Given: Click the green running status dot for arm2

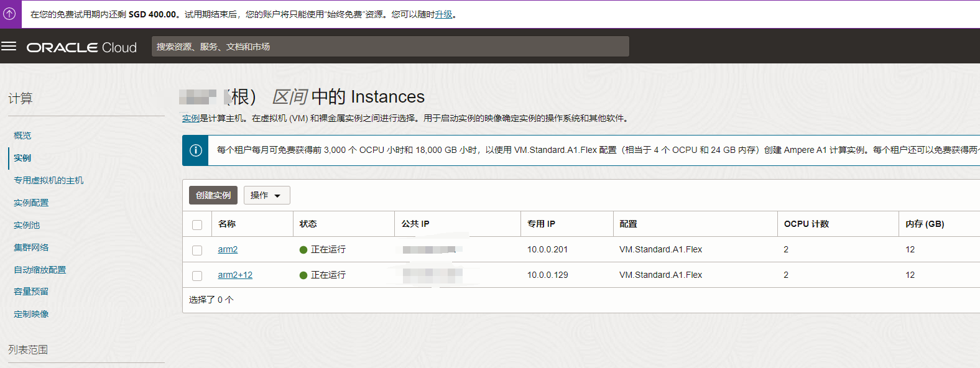Looking at the screenshot, I should tap(303, 250).
